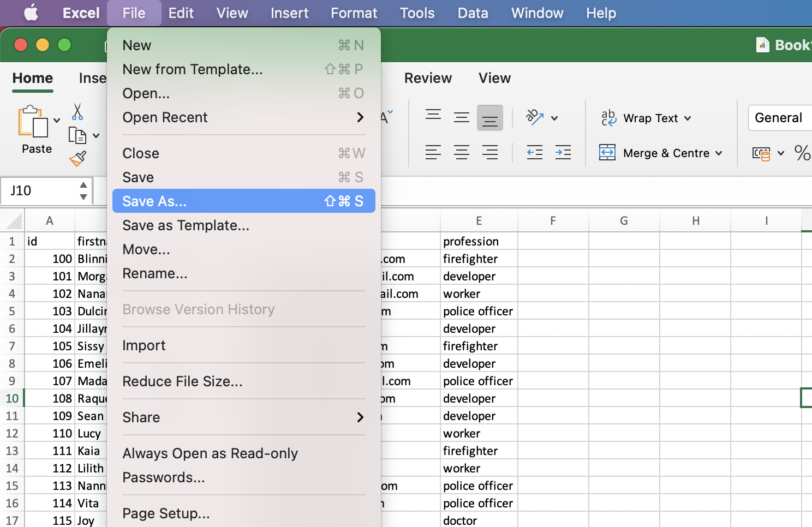Align cell text to the left
Screen dimensions: 812x527
(x=433, y=152)
